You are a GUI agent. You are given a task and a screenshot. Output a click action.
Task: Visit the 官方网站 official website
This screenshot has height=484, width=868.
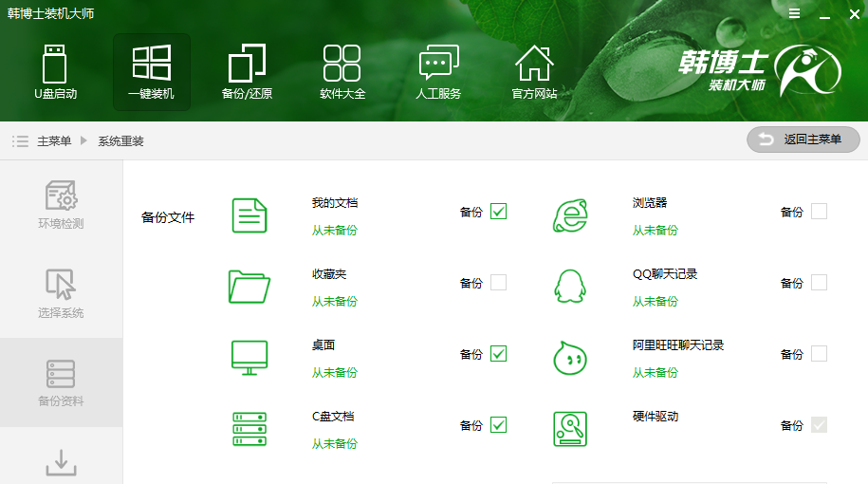tap(534, 72)
